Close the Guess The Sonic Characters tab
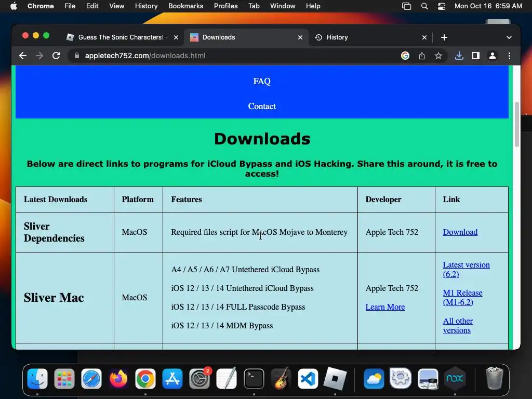532x399 pixels. coord(176,37)
